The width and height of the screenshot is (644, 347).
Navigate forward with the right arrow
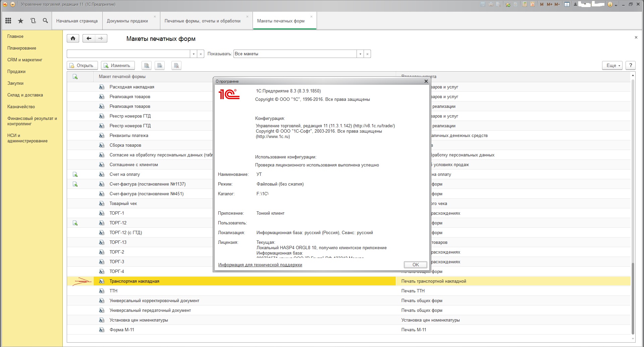(x=101, y=38)
